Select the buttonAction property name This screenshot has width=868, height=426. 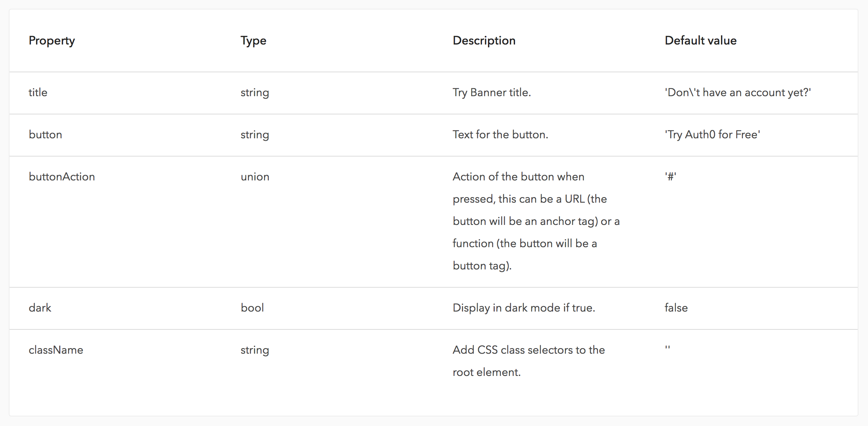point(62,176)
